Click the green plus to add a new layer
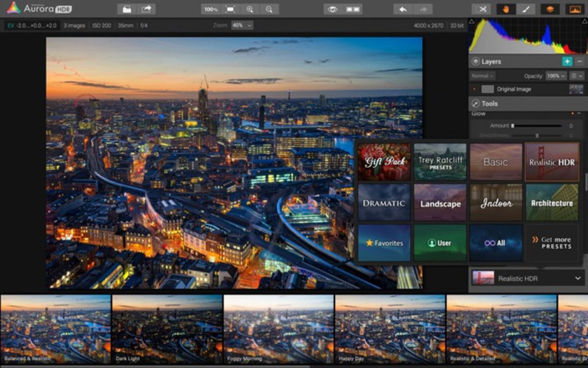The image size is (588, 368). click(567, 61)
